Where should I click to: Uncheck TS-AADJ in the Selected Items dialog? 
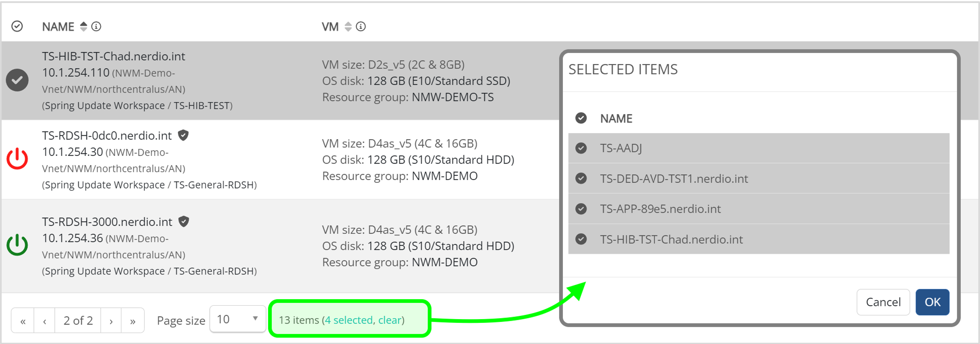(x=581, y=148)
